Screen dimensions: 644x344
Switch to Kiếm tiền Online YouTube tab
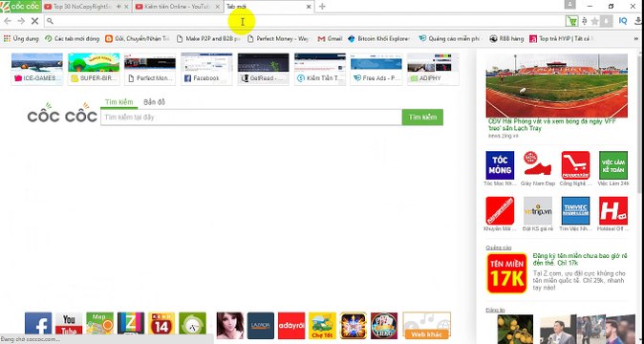tap(177, 7)
